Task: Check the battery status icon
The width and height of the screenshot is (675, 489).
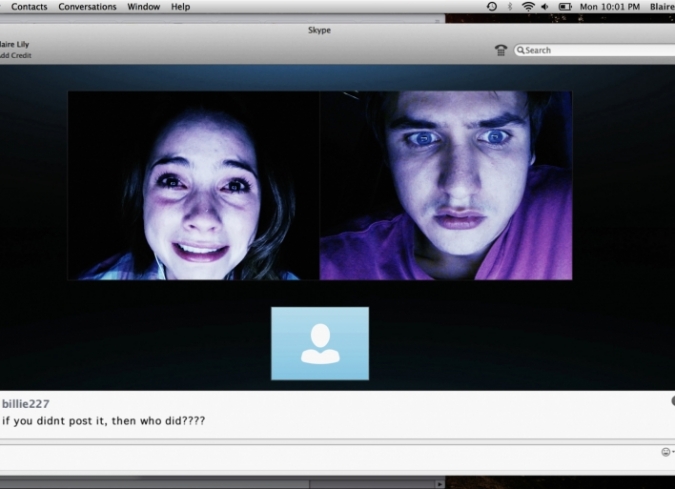Action: coord(565,6)
